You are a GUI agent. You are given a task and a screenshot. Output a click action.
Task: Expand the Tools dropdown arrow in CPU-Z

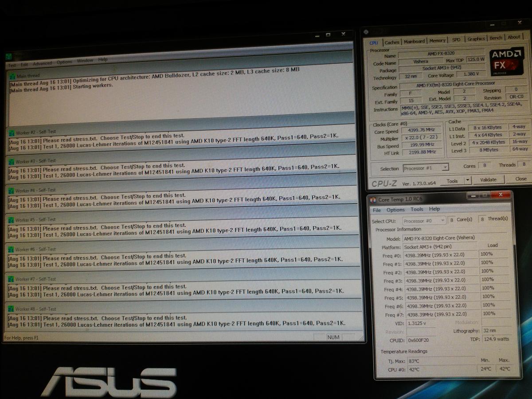tap(467, 180)
